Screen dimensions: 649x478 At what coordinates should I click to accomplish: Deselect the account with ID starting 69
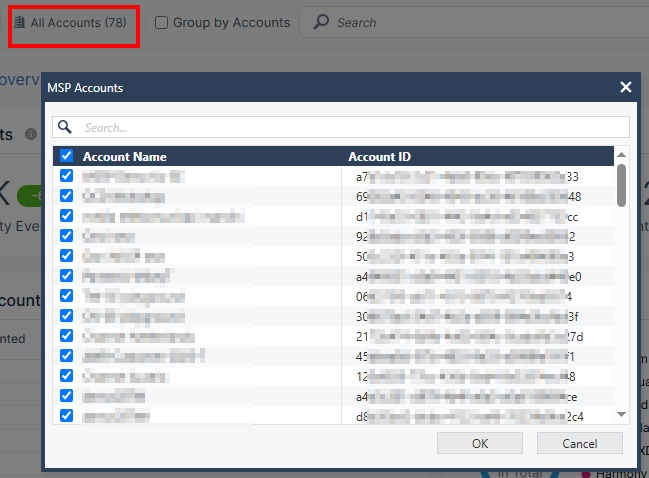tap(66, 196)
